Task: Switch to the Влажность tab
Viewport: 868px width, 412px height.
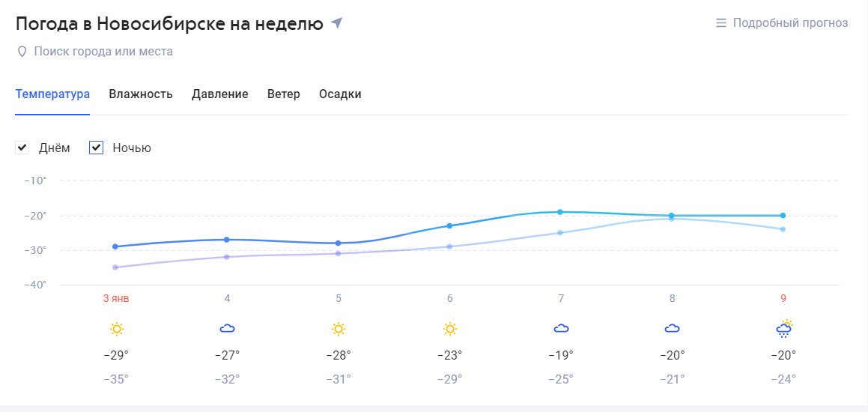Action: click(x=141, y=94)
